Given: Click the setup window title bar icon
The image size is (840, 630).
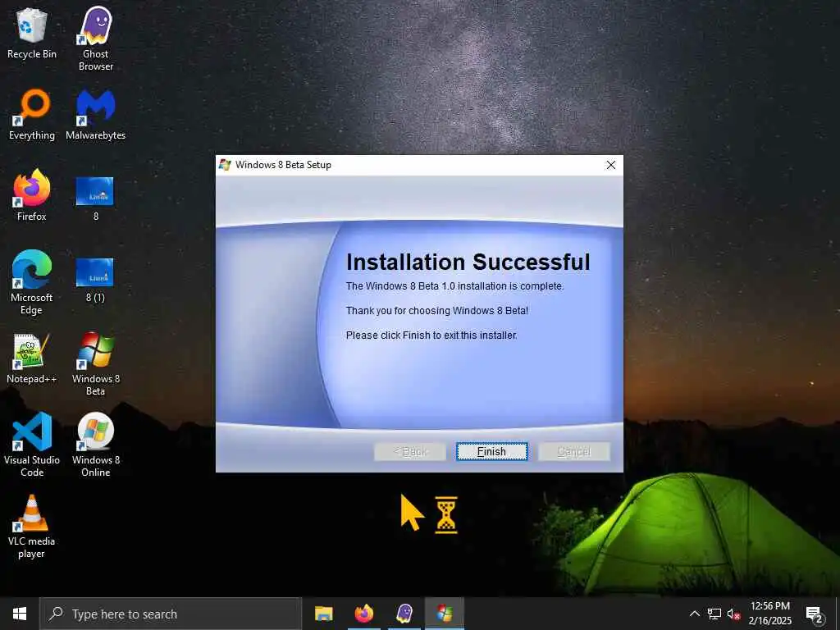Looking at the screenshot, I should [225, 165].
